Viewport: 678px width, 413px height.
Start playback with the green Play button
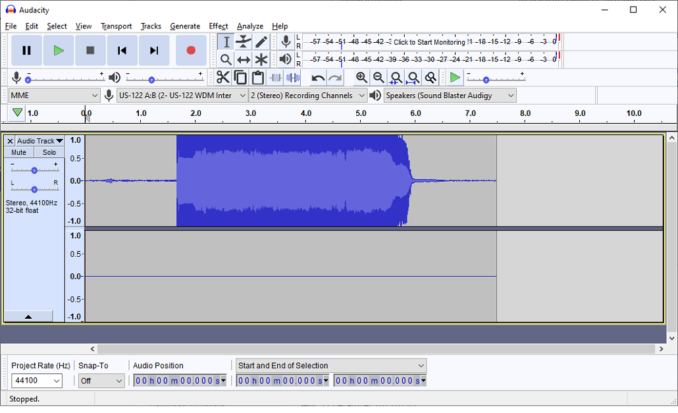click(58, 51)
